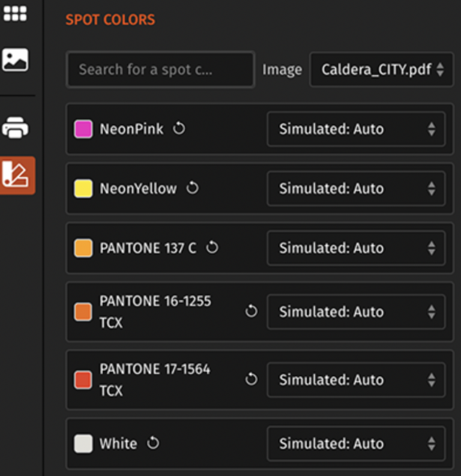Open the printer settings panel
The width and height of the screenshot is (461, 476).
(15, 127)
